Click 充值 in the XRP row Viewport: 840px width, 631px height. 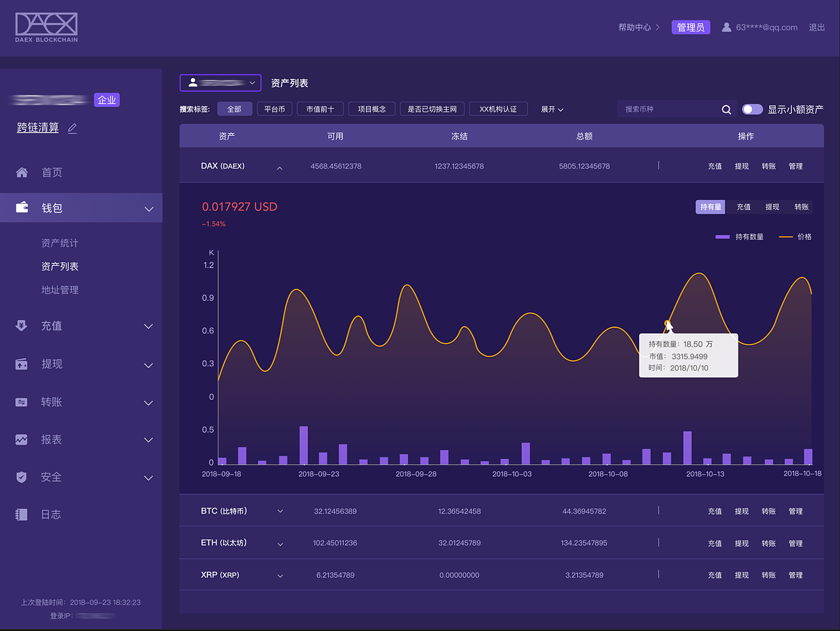click(715, 575)
